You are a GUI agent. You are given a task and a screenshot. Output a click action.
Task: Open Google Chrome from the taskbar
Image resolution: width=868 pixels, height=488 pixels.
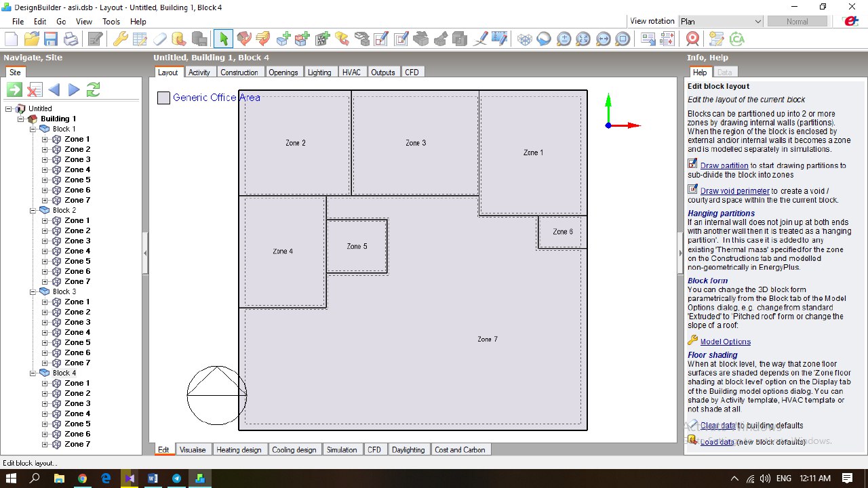(x=82, y=479)
